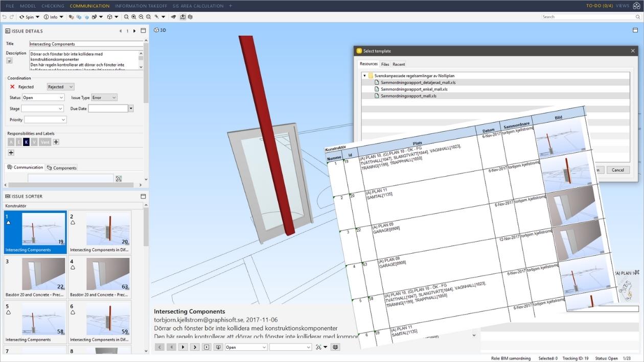Toggle the map/floor plan toolbar icon

pos(182,17)
